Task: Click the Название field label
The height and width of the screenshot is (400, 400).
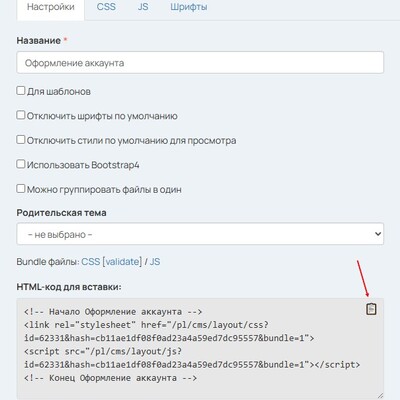Action: (39, 41)
